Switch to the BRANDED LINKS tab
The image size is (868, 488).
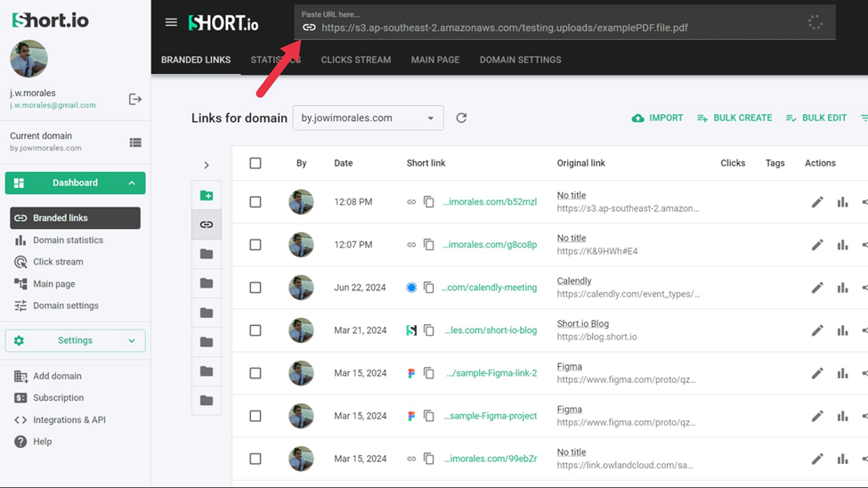pos(196,60)
